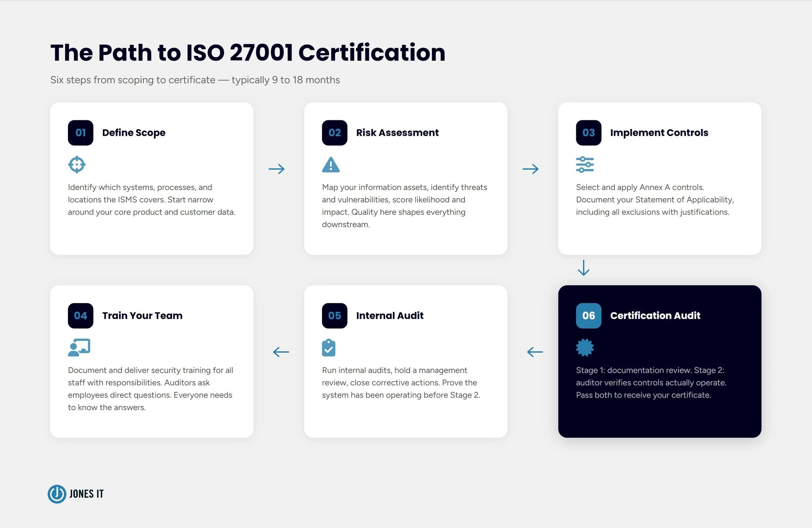Click the sliders icon under Implement Controls
The height and width of the screenshot is (528, 812).
(x=585, y=165)
